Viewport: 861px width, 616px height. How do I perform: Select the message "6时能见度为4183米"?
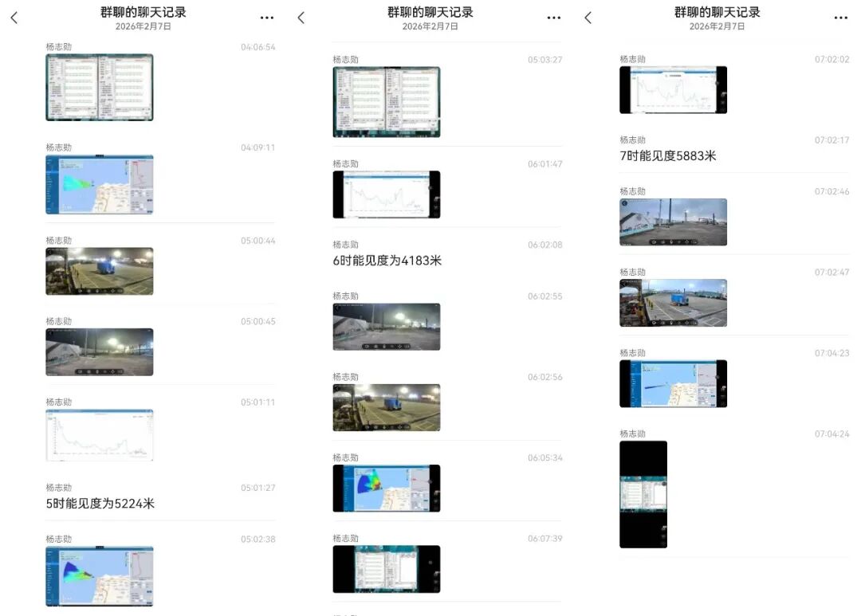click(387, 261)
